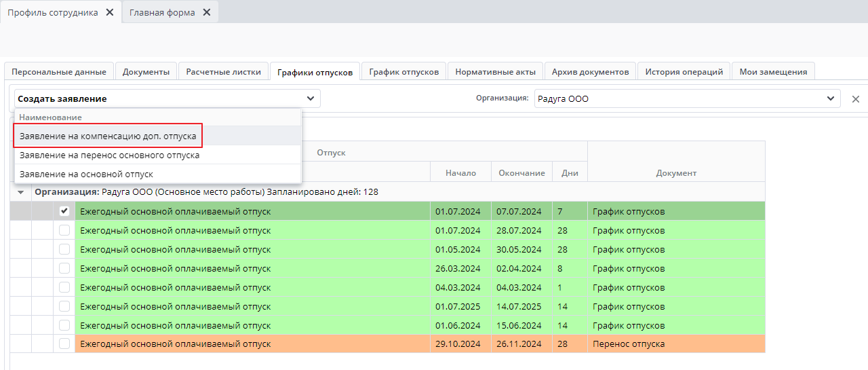Close the Главная форма tab

click(x=206, y=12)
